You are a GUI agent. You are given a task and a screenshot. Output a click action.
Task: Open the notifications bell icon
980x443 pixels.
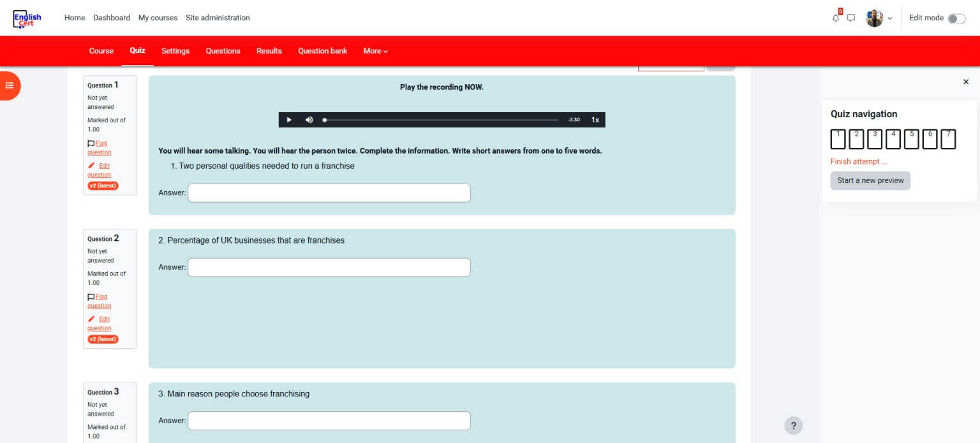(836, 18)
